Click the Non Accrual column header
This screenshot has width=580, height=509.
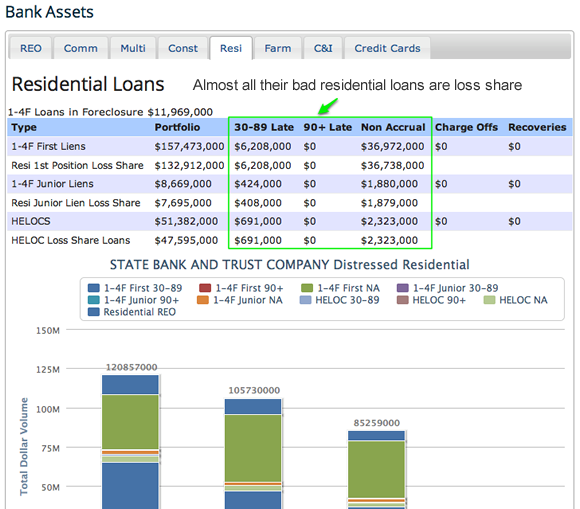pyautogui.click(x=393, y=127)
